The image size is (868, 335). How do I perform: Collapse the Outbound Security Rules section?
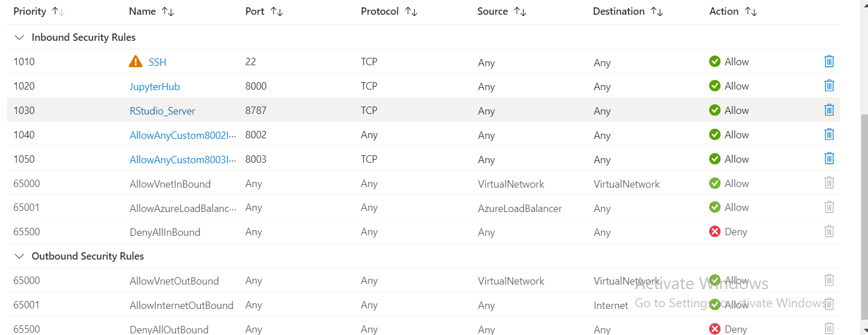tap(20, 256)
